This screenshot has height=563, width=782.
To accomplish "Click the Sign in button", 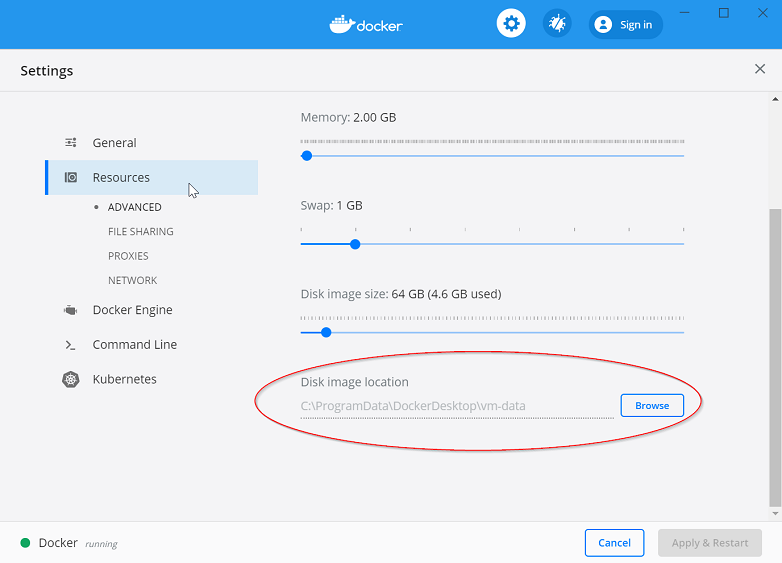I will [x=625, y=24].
